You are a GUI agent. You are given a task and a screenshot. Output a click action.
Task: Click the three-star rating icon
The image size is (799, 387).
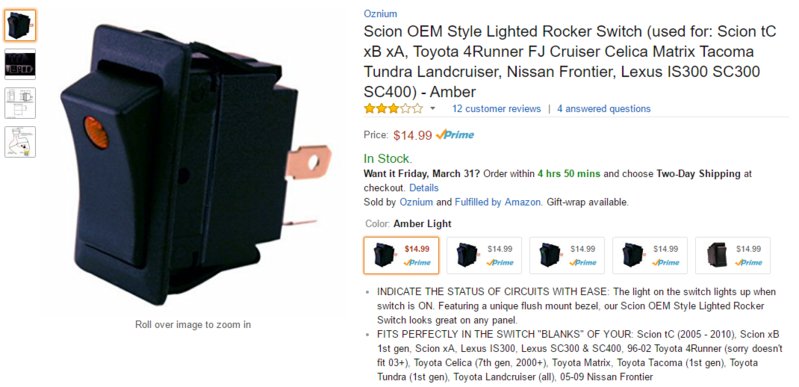(393, 109)
